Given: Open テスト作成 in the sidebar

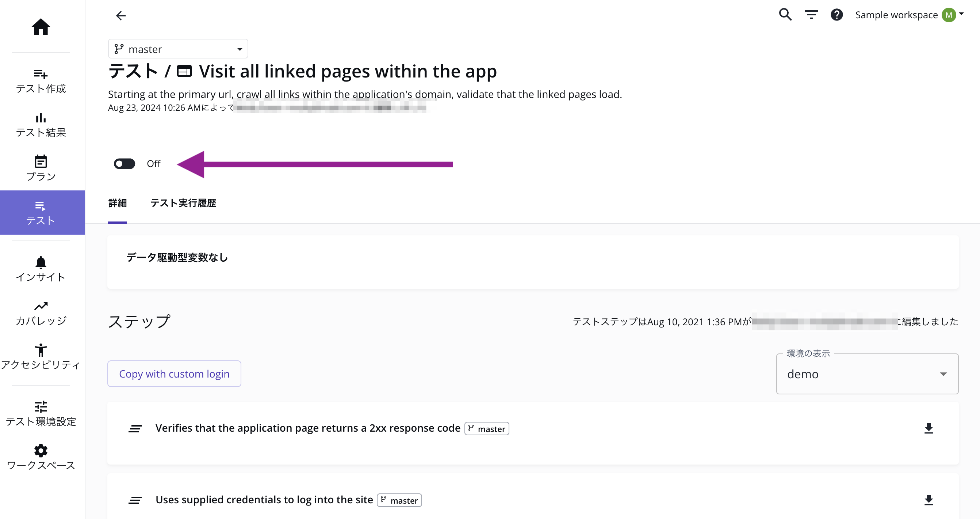Looking at the screenshot, I should point(41,81).
